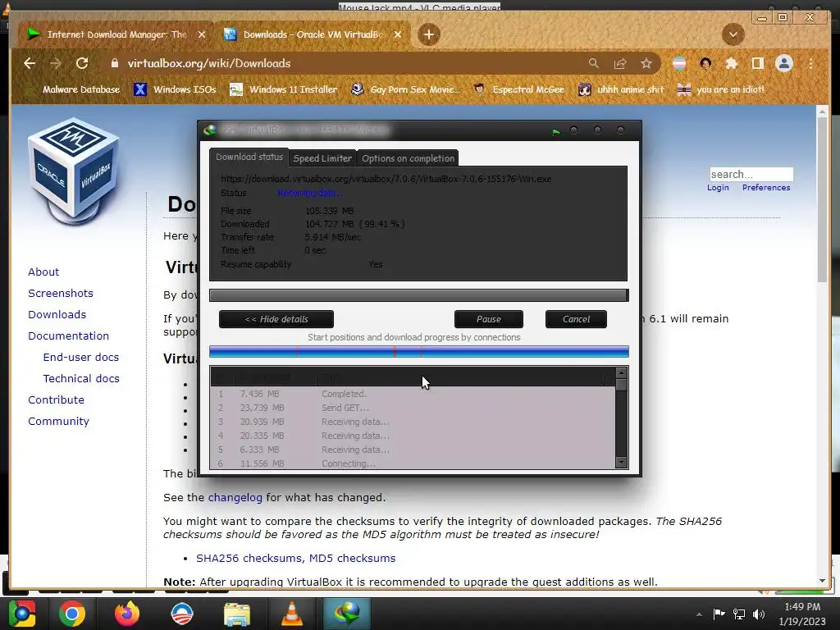Open the volume speaker tray icon
This screenshot has height=630, width=840.
tap(759, 614)
